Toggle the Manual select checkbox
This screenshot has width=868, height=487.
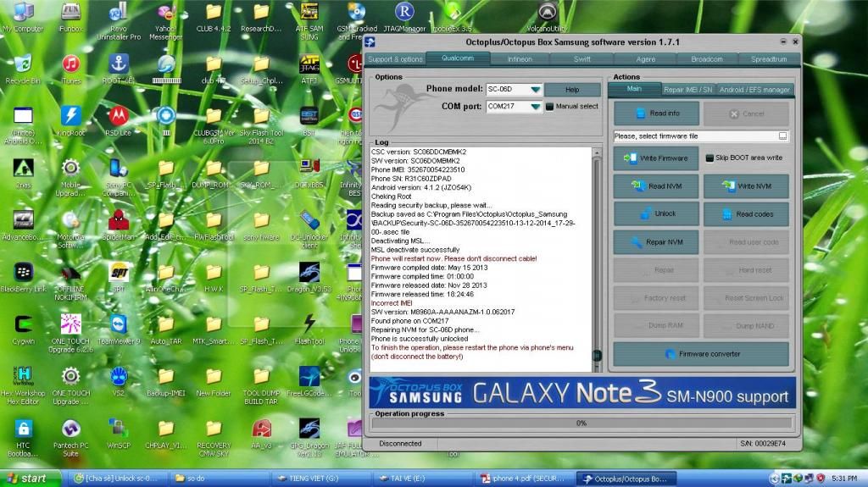point(549,106)
